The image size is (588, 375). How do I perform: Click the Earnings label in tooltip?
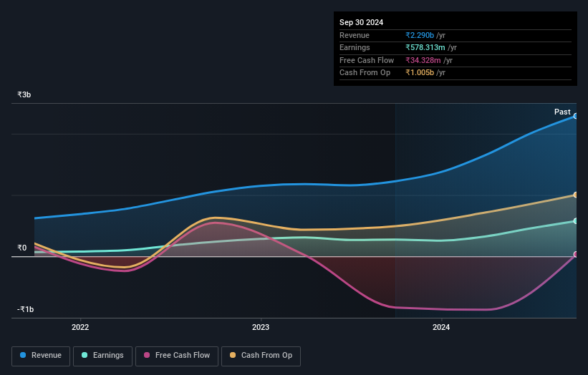coord(355,47)
